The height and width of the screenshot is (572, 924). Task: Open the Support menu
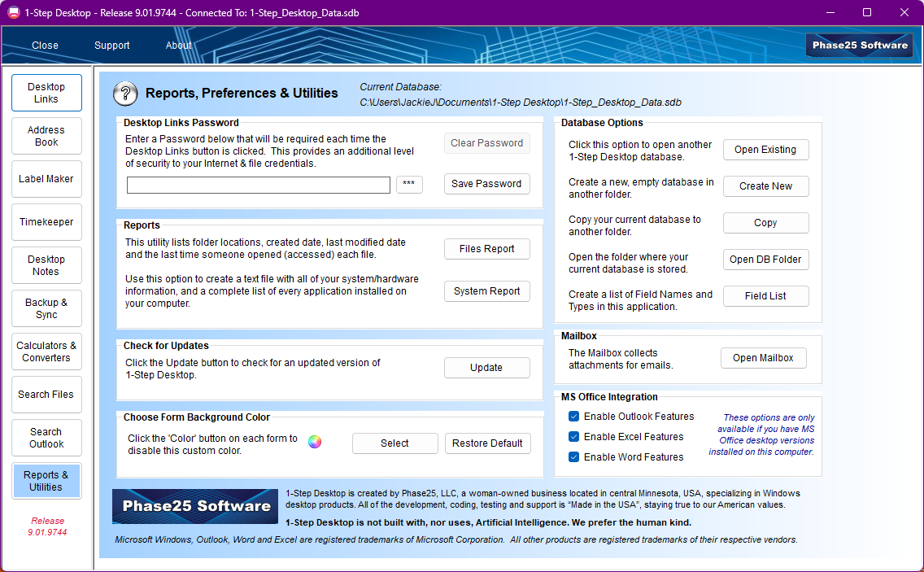click(x=112, y=46)
